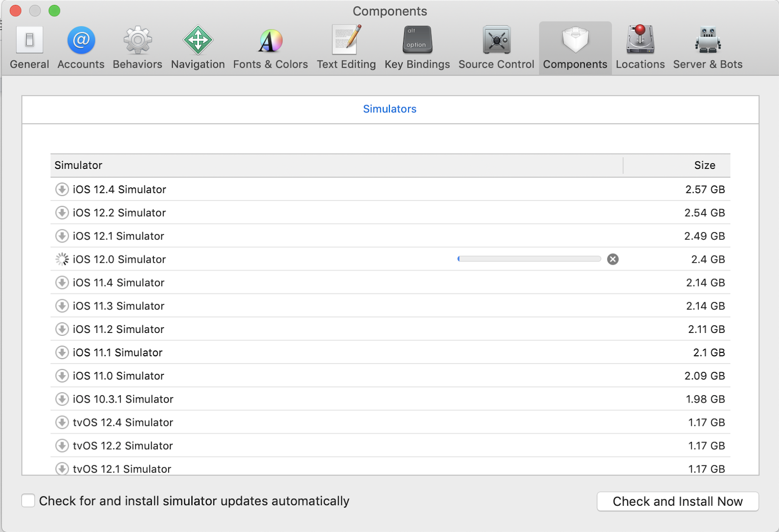Select the 2.49 GB size value
This screenshot has width=779, height=532.
(705, 236)
